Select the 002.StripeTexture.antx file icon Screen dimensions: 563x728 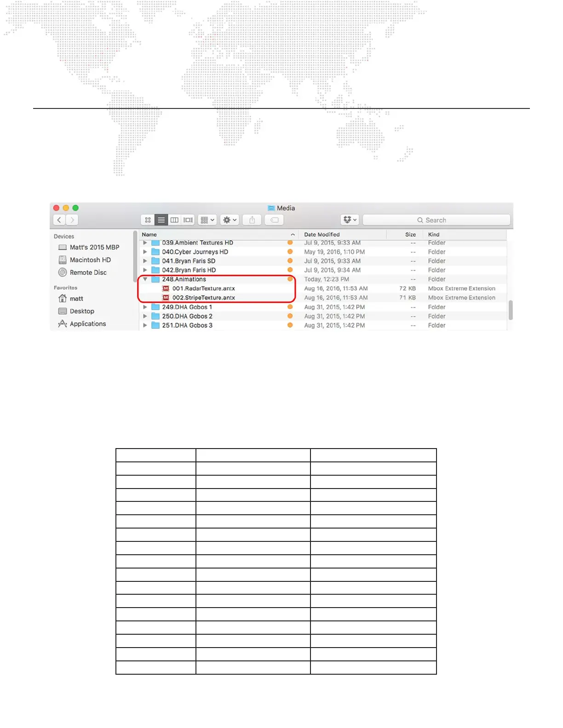tap(166, 298)
